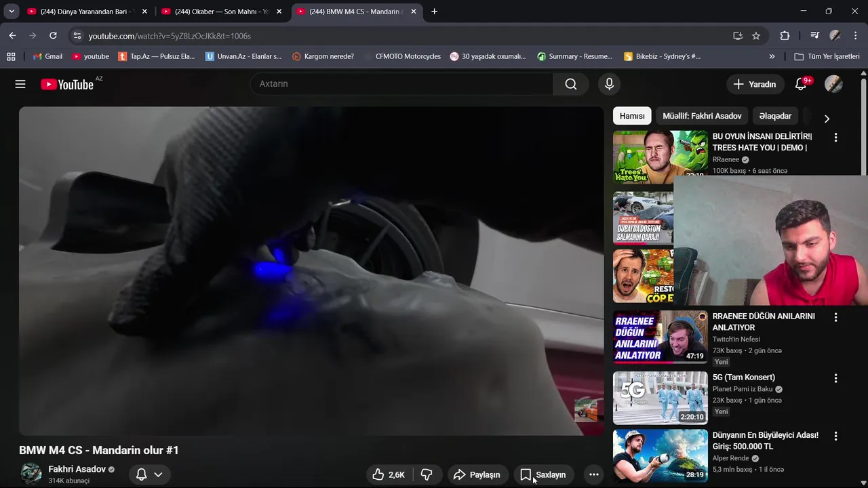Close the Okaber — Son Mahnı tab
This screenshot has width=868, height=488.
point(279,12)
